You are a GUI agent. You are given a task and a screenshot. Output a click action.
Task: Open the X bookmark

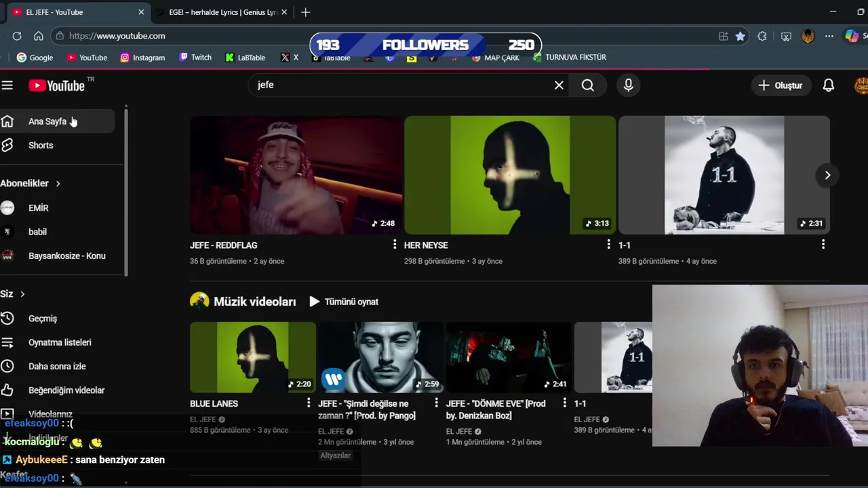point(290,58)
